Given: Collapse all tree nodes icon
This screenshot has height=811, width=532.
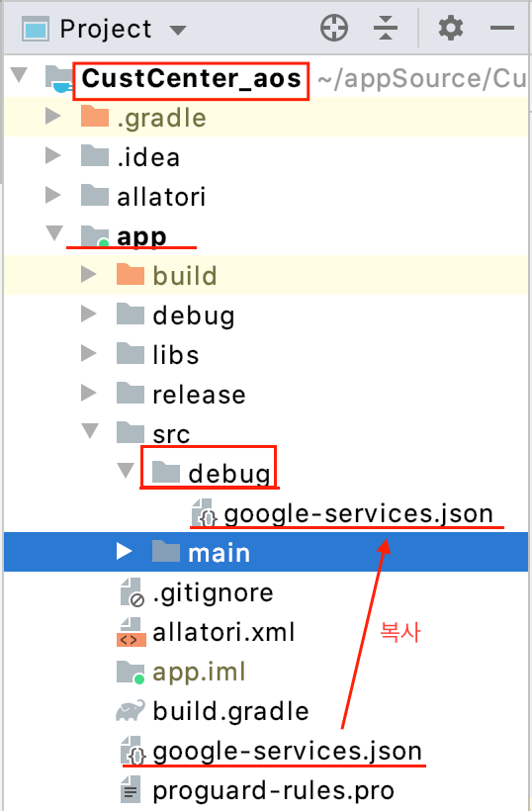Looking at the screenshot, I should pyautogui.click(x=386, y=28).
